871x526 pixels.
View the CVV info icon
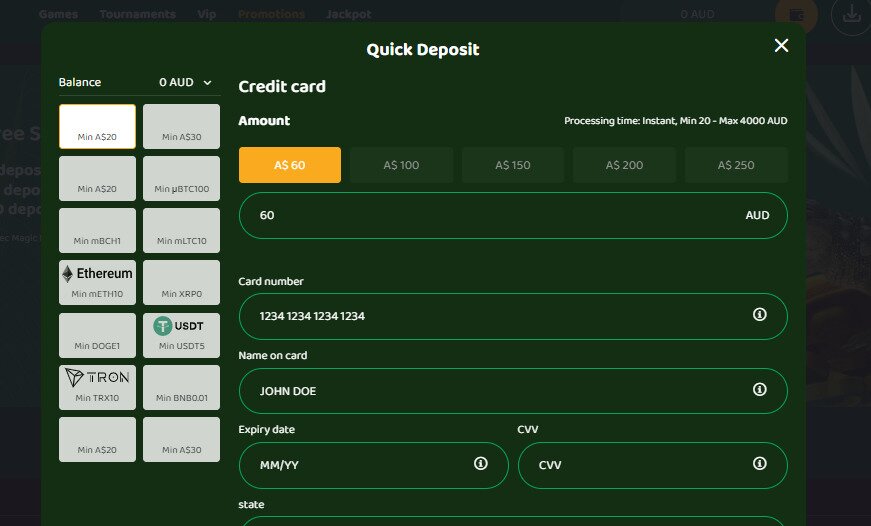point(759,463)
